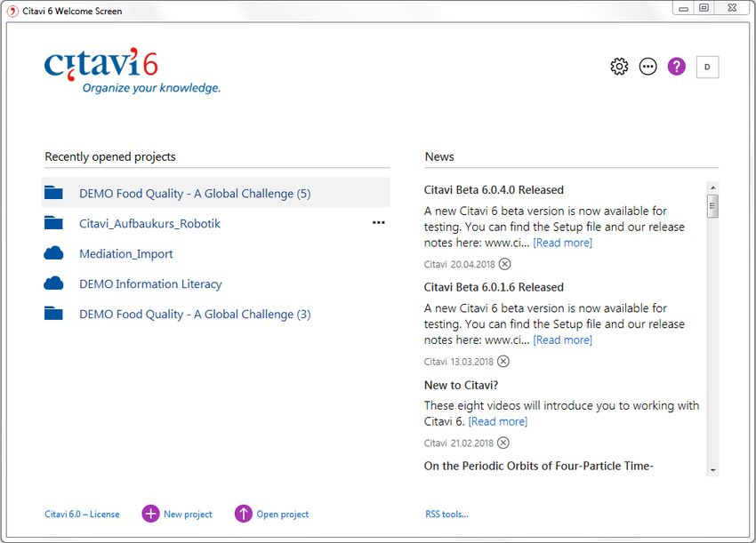Open help with the purple question mark
The image size is (756, 543).
pos(677,67)
